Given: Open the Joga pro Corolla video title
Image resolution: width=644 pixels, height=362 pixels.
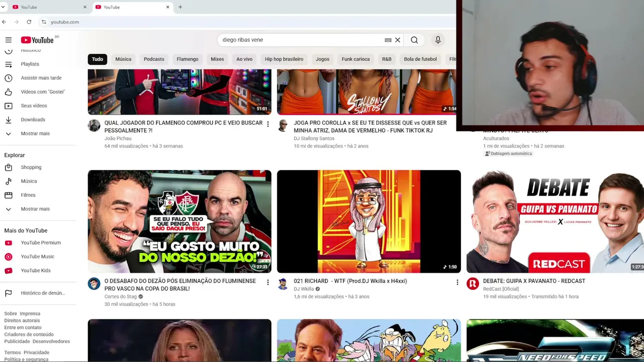Looking at the screenshot, I should coord(370,127).
